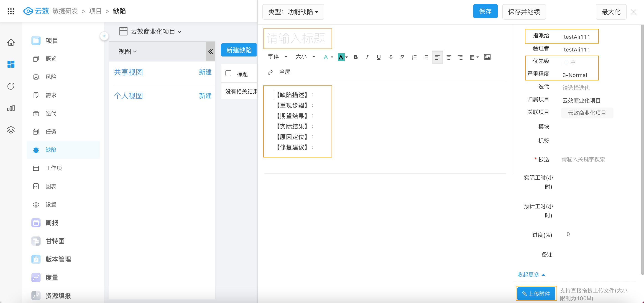This screenshot has width=644, height=303.
Task: Open 迭代 in the project menu
Action: (x=51, y=113)
